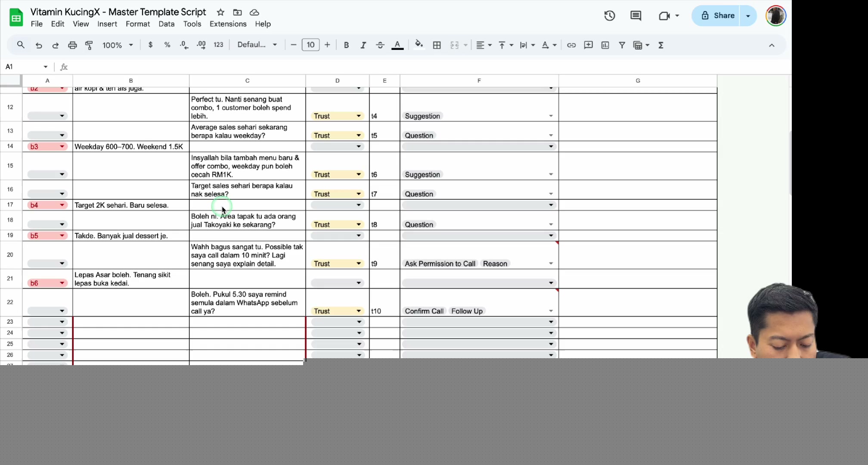
Task: Toggle italic formatting
Action: pos(363,45)
